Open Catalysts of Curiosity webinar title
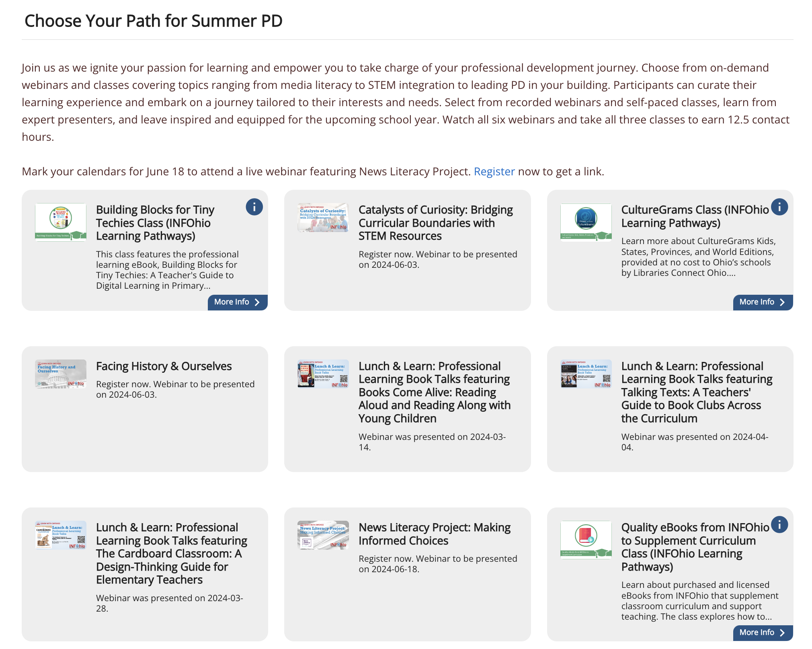The width and height of the screenshot is (812, 649). pos(436,223)
